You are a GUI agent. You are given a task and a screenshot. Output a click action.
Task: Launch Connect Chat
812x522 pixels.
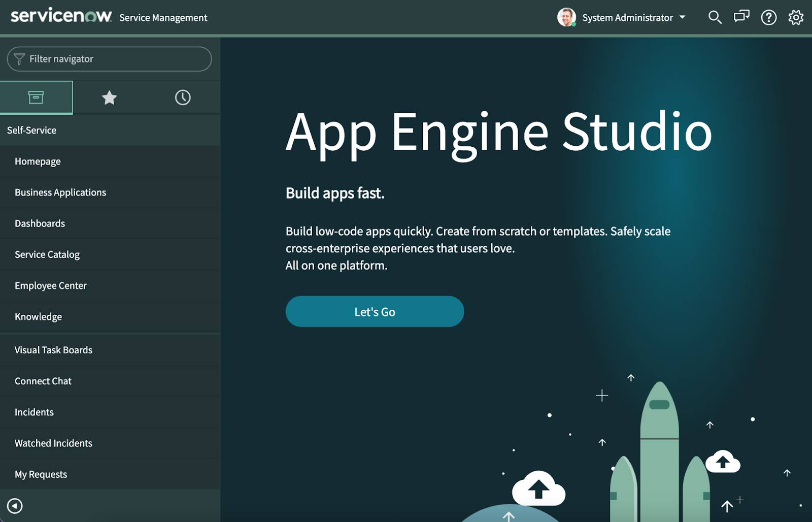[110, 381]
